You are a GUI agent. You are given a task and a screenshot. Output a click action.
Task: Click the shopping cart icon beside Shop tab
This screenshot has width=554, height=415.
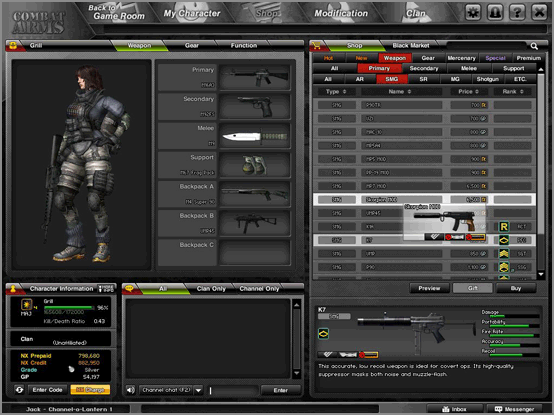pyautogui.click(x=316, y=46)
